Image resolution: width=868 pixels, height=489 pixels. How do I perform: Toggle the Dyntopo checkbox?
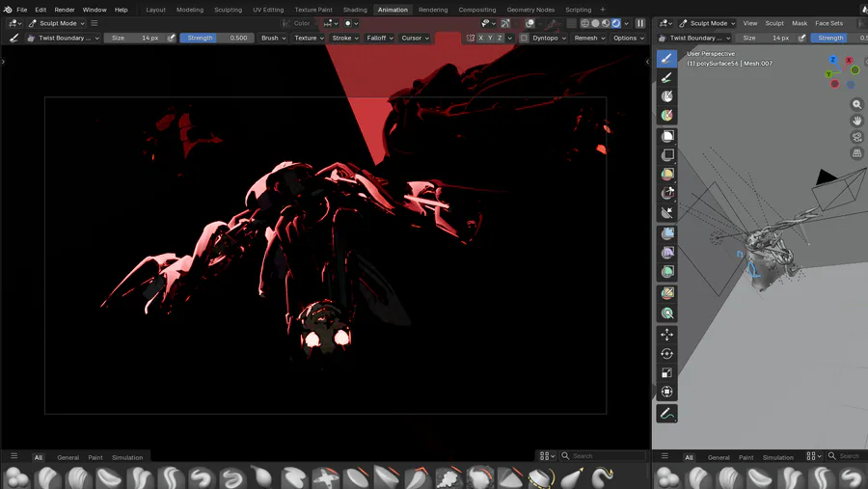coord(524,38)
